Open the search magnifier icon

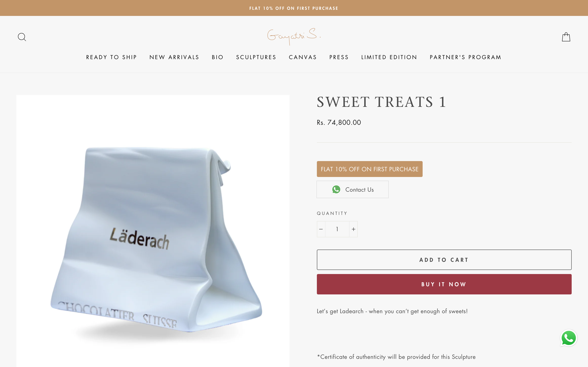point(22,37)
